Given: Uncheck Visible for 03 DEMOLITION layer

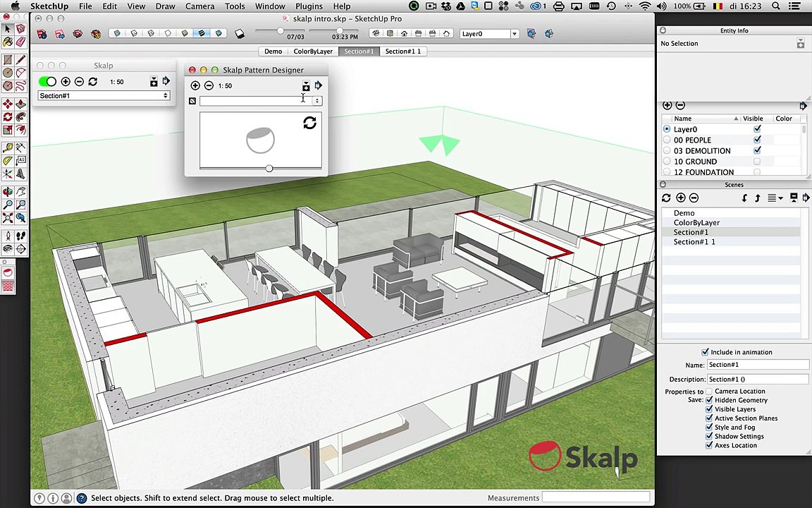Looking at the screenshot, I should (757, 150).
